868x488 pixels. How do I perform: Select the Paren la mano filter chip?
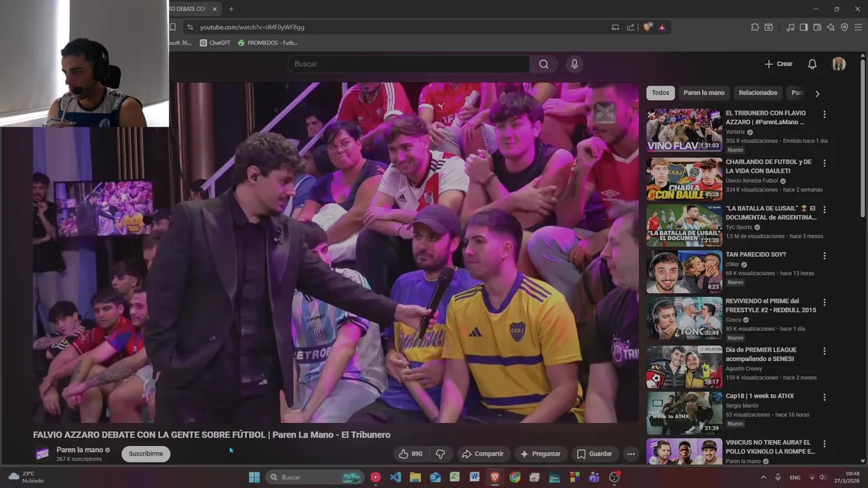(704, 93)
